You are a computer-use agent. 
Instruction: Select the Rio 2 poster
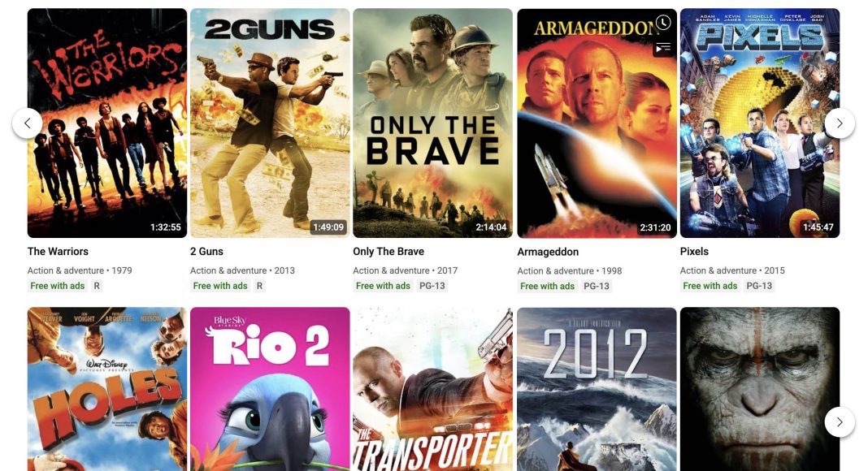(270, 389)
